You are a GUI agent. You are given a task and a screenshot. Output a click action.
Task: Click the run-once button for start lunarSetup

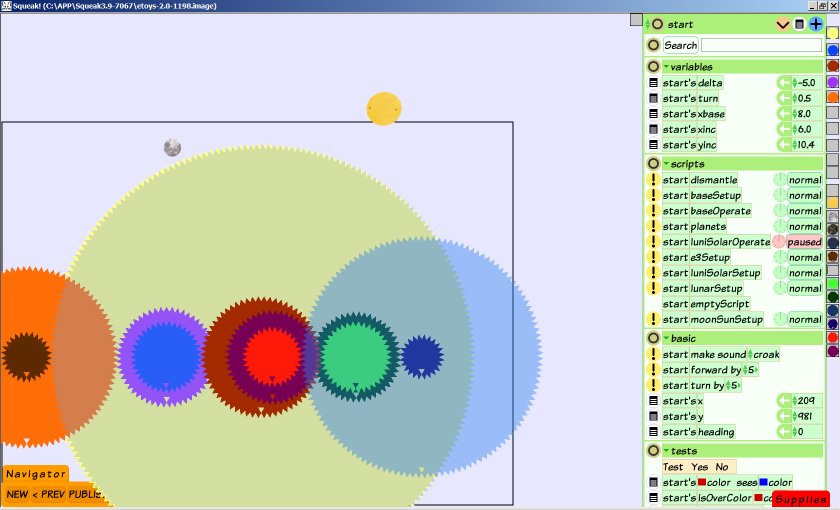(653, 289)
